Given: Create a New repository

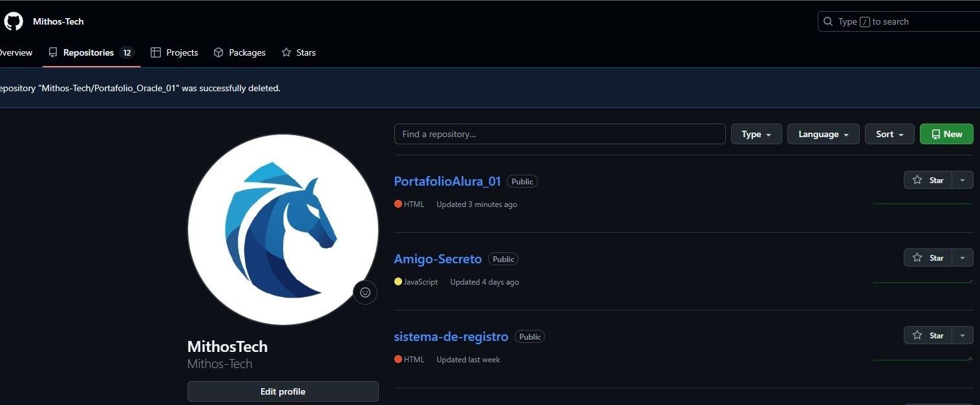Looking at the screenshot, I should 946,134.
